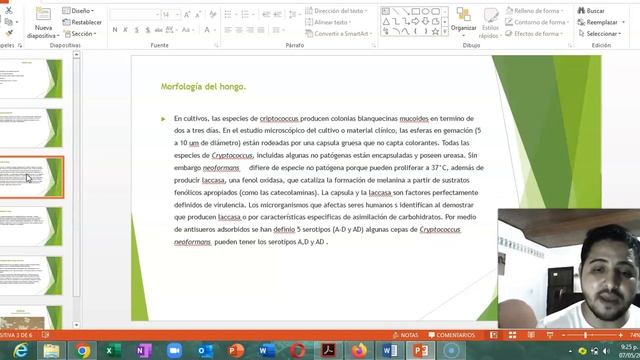640x360 pixels.
Task: Expand the shapes gallery more arrow
Action: 445,31
